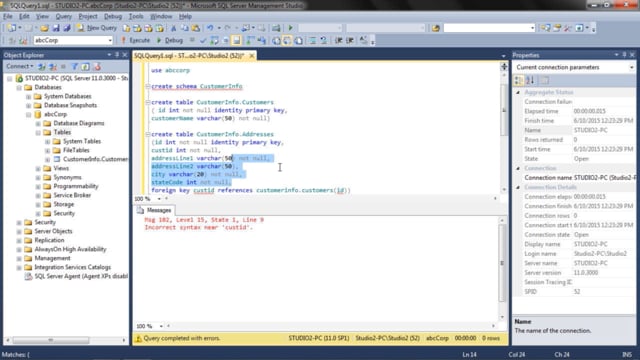Screen dimensions: 640x360
Task: Click the Copy icon in toolbar
Action: tap(184, 28)
